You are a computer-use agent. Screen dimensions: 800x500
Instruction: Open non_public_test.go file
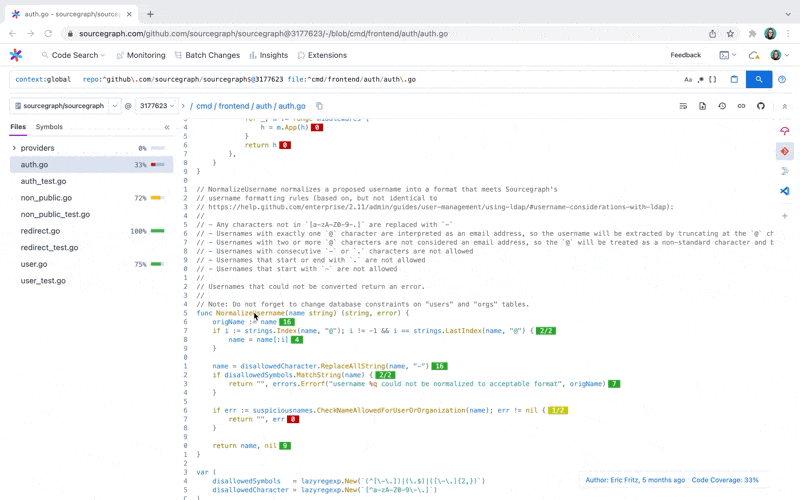point(55,214)
